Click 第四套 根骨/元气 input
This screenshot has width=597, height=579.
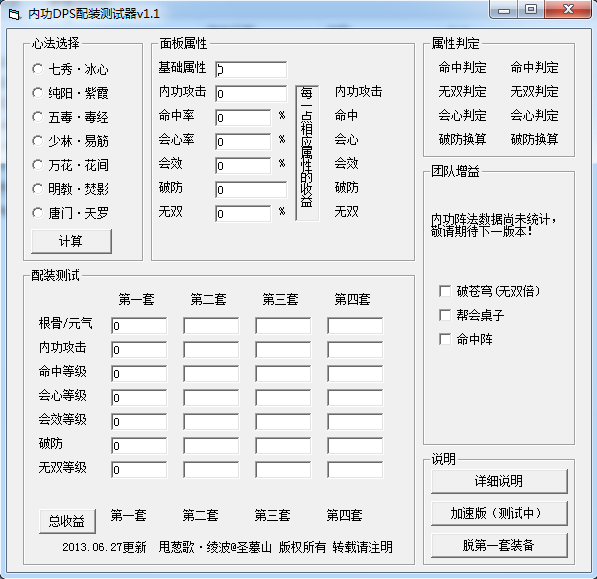tap(355, 326)
